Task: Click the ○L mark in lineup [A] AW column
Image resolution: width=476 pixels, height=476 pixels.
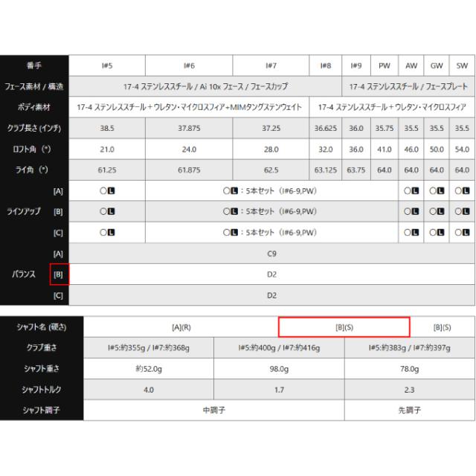Action: (411, 191)
